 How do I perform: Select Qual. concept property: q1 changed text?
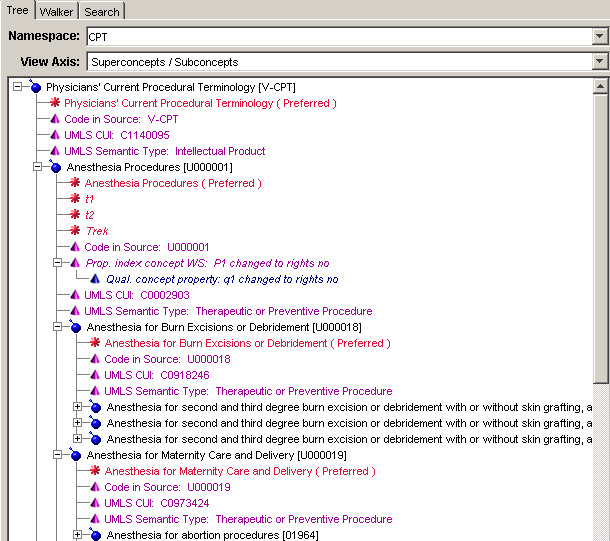pyautogui.click(x=222, y=279)
